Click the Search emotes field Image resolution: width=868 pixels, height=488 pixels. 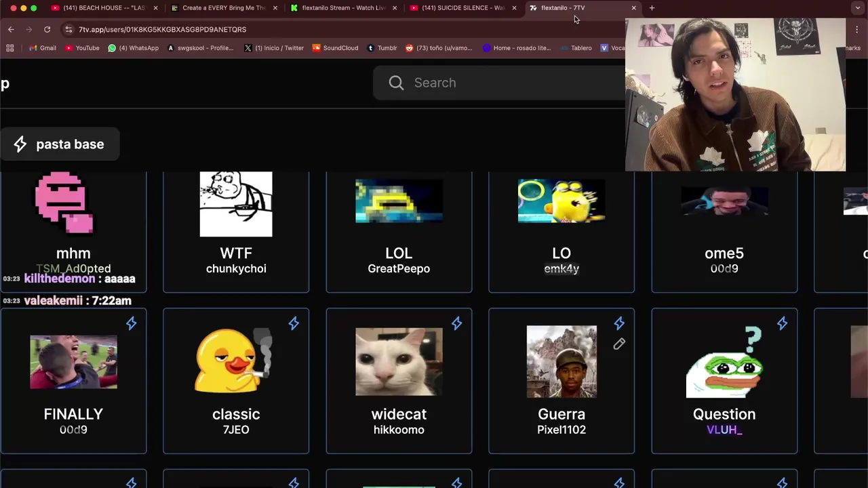tap(499, 83)
